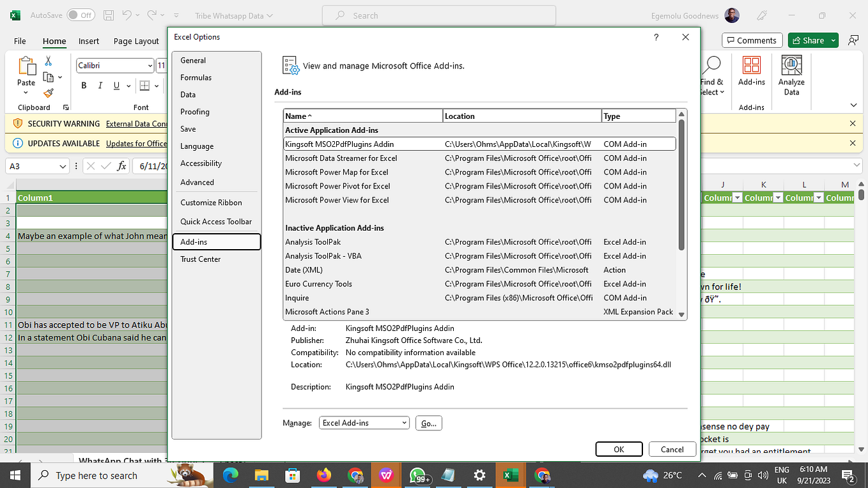The image size is (868, 488).
Task: Open WhatsApp from the taskbar
Action: 417,475
